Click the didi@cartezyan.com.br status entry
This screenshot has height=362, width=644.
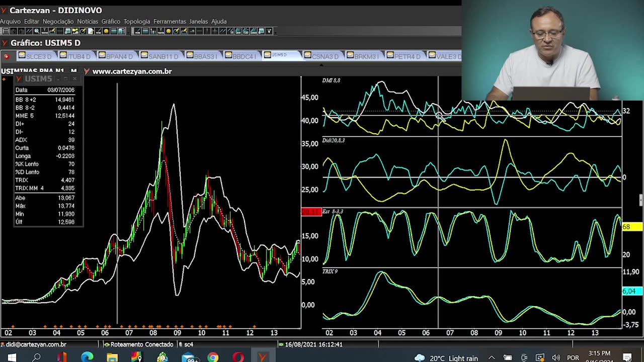pos(34,344)
